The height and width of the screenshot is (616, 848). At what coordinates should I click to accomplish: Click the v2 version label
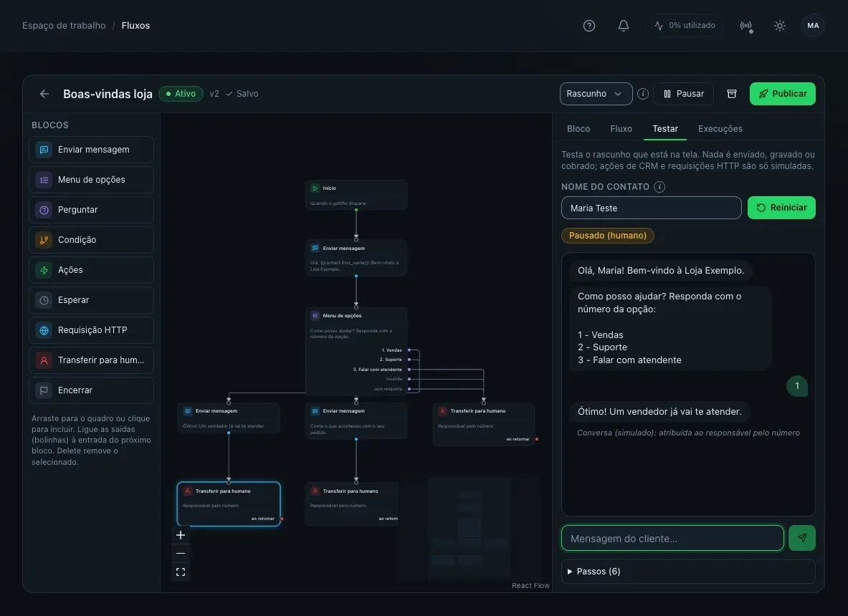[214, 94]
